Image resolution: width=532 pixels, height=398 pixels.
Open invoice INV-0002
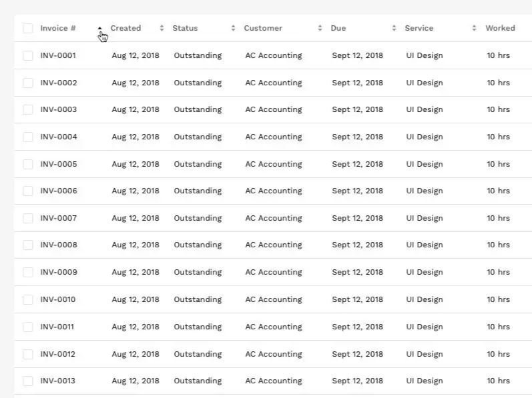(x=58, y=83)
